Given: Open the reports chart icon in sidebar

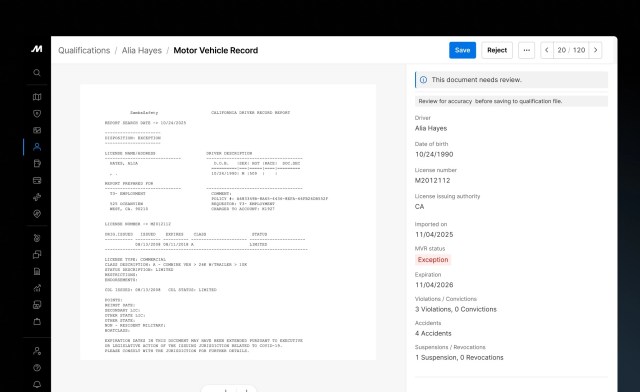Looking at the screenshot, I should click(x=37, y=288).
